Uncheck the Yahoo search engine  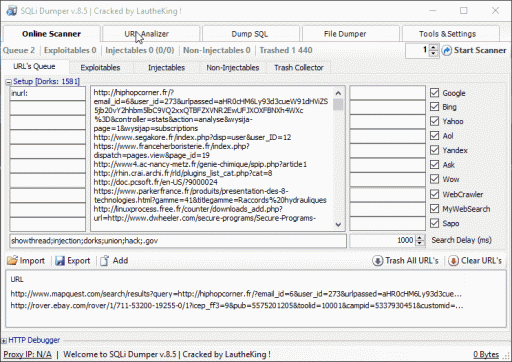[x=434, y=121]
